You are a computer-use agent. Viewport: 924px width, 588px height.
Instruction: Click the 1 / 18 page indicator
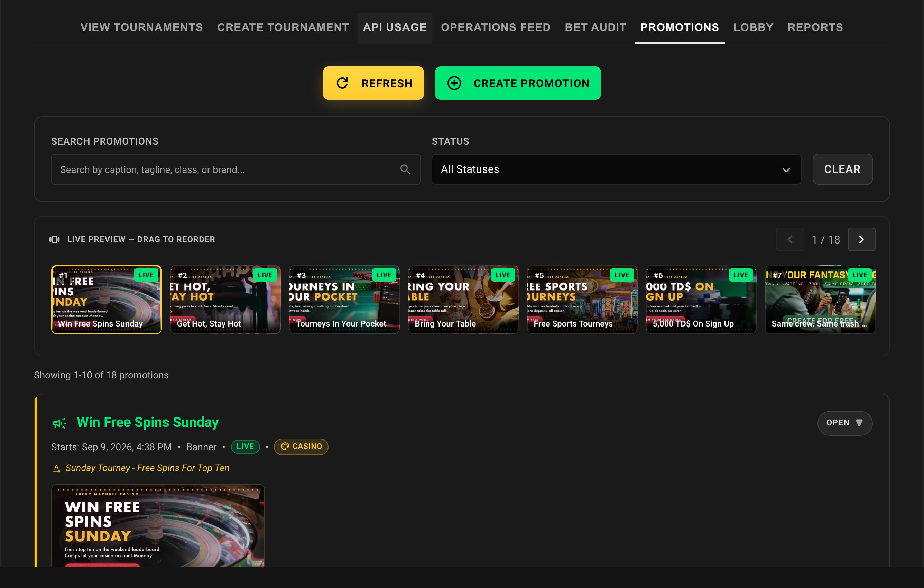[x=826, y=239]
